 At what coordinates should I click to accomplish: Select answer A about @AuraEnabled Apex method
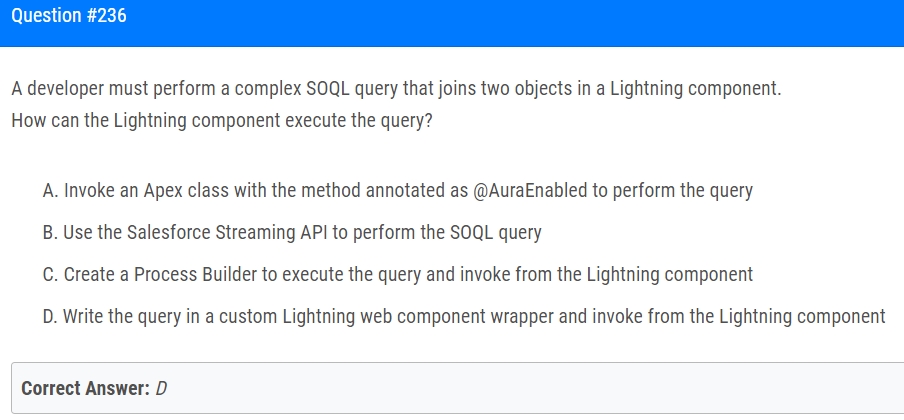(398, 190)
